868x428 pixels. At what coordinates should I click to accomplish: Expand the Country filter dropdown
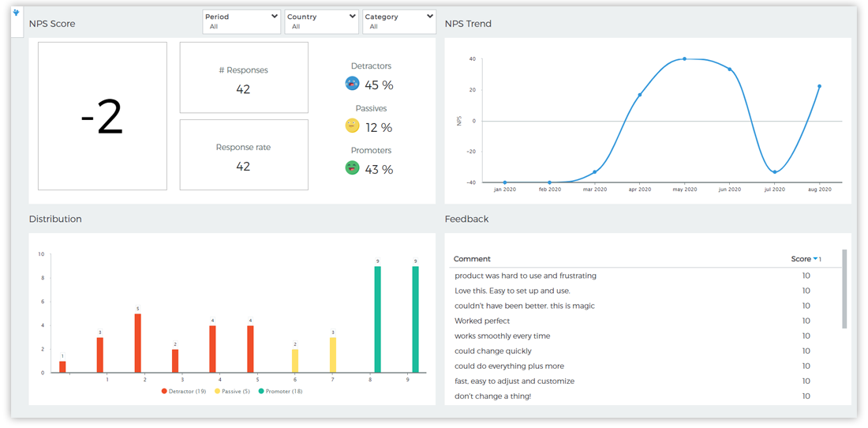pos(321,21)
